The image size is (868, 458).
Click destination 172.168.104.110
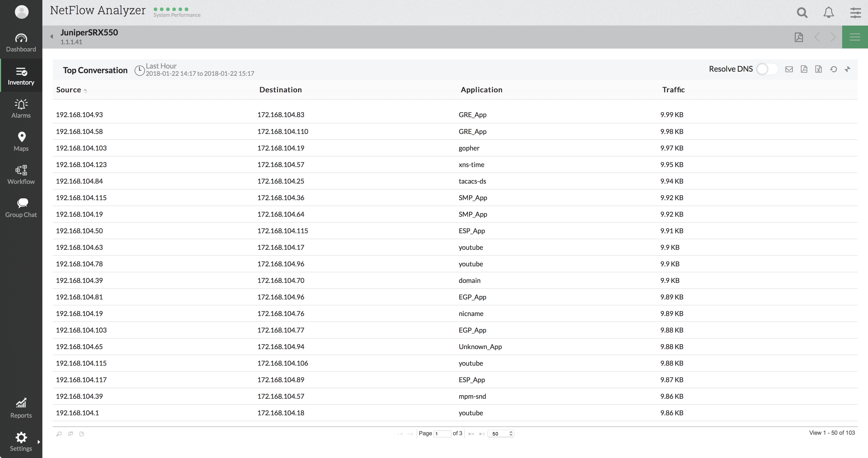283,132
